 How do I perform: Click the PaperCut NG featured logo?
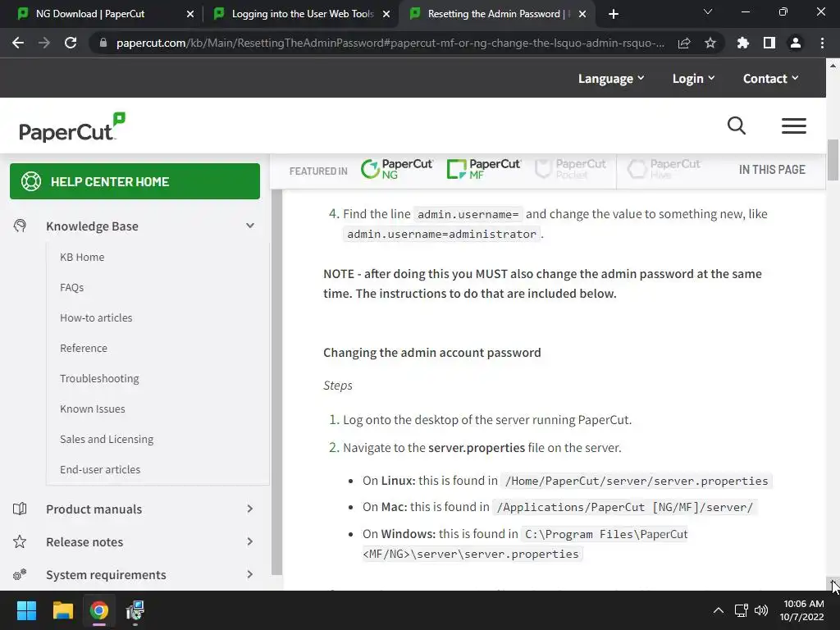click(397, 169)
